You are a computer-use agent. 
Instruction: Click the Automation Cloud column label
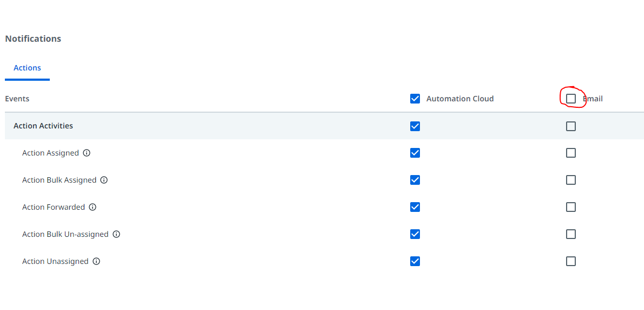[460, 99]
